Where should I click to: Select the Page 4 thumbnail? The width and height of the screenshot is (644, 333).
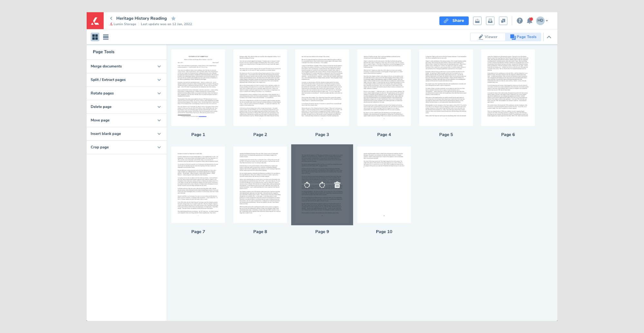[x=384, y=88]
